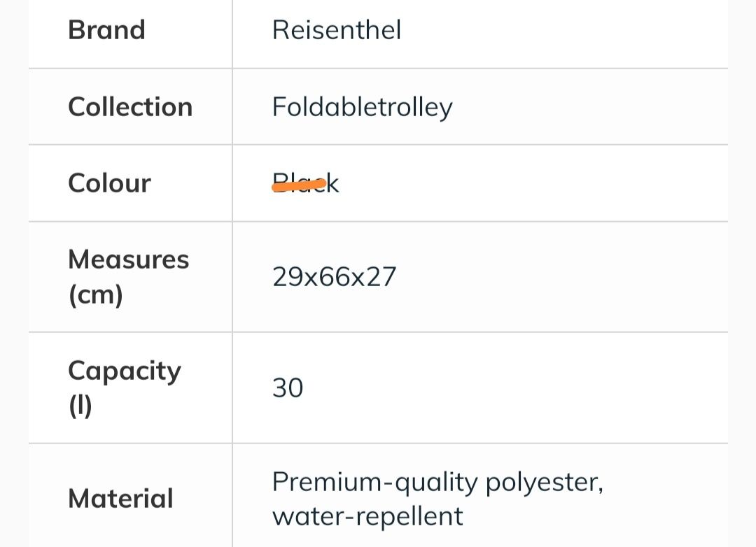Image resolution: width=756 pixels, height=547 pixels.
Task: Click the Material row label
Action: pyautogui.click(x=120, y=498)
